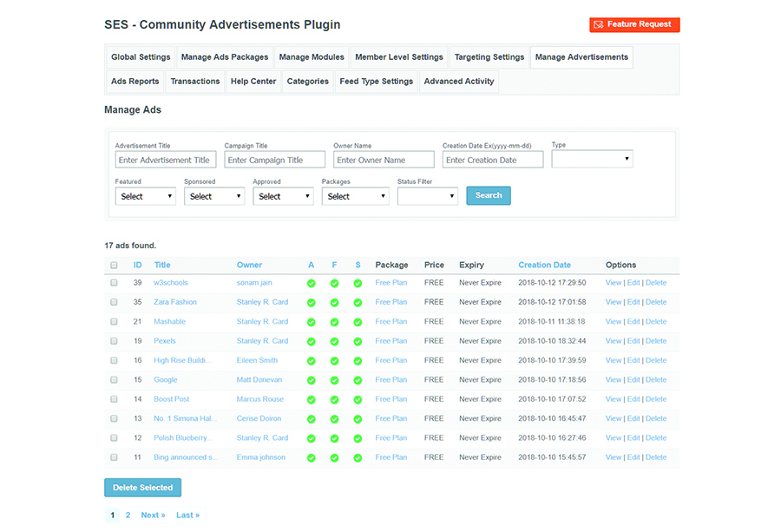Click the sponsored icon for Polish Blueberry ad
Image resolution: width=781 pixels, height=532 pixels.
click(358, 438)
